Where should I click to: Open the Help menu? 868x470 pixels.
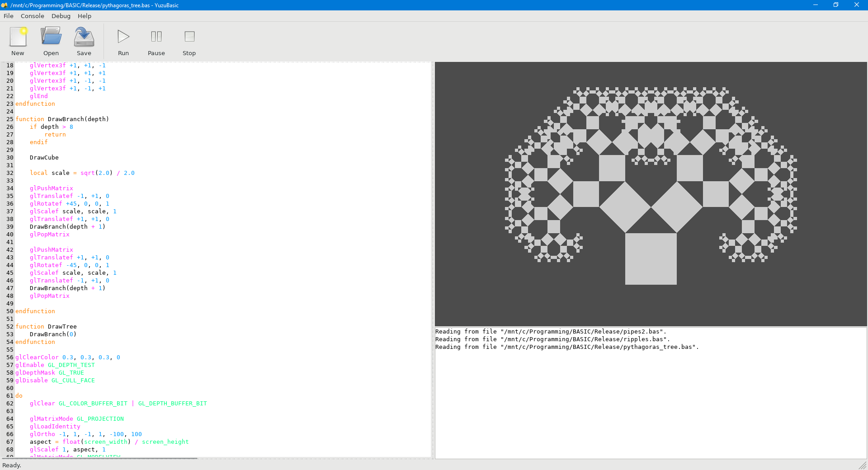(85, 16)
